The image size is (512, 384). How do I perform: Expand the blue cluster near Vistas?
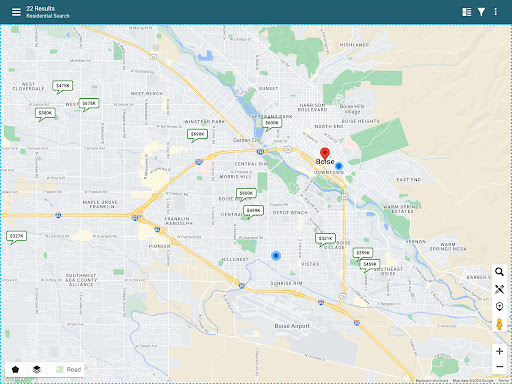pyautogui.click(x=276, y=256)
